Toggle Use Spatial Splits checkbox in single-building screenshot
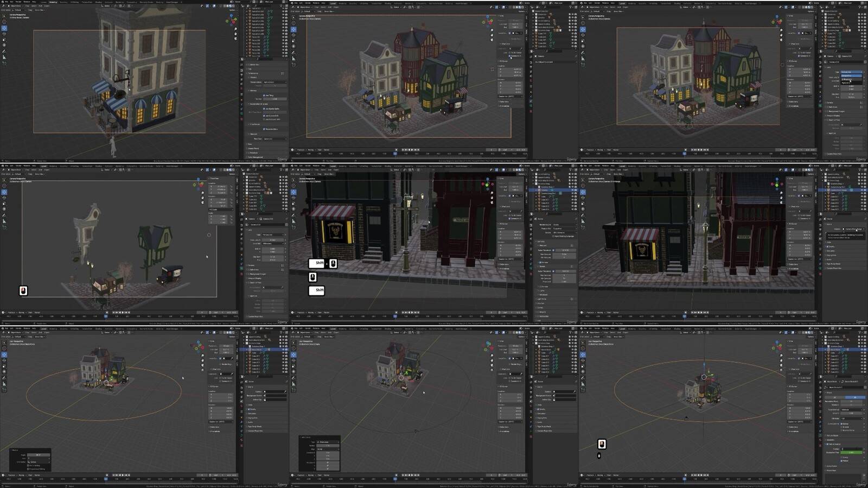The image size is (868, 488). [264, 109]
